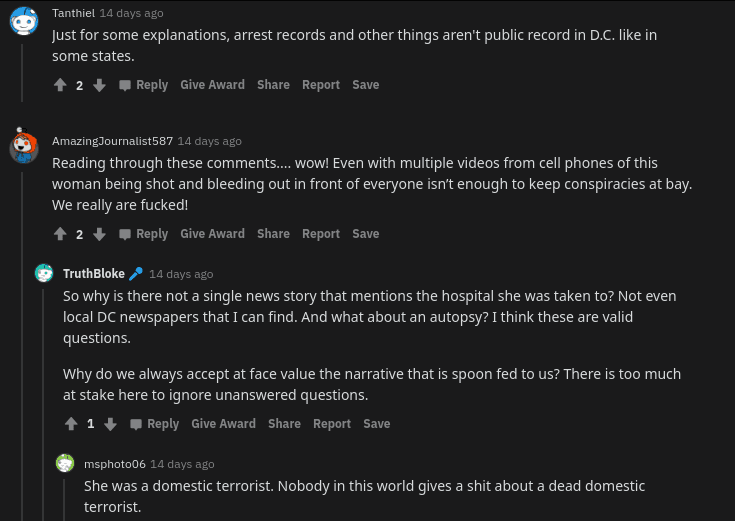The image size is (735, 521).
Task: Downvote TruthBloke's comment
Action: [110, 424]
